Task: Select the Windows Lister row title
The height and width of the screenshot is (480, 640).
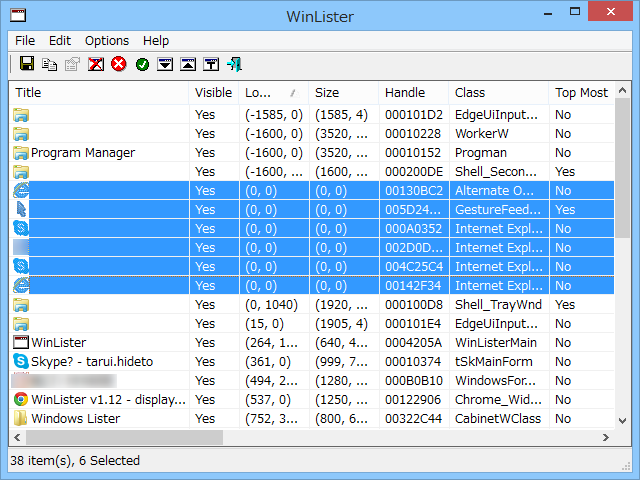Action: coord(76,418)
